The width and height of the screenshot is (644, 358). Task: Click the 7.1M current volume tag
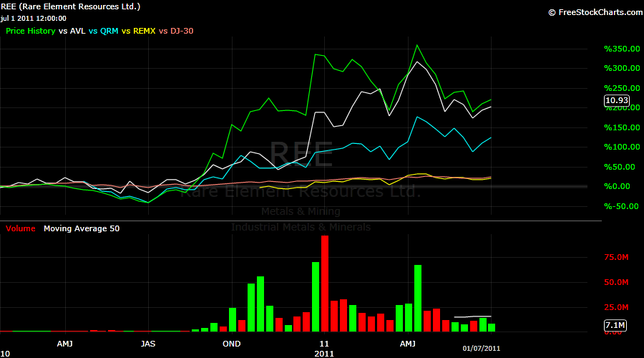615,326
